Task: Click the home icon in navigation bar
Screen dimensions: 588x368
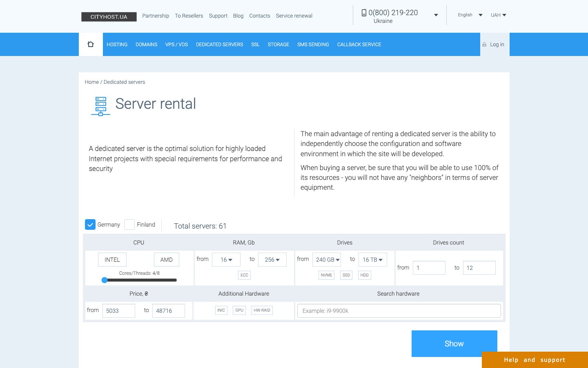Action: (91, 44)
